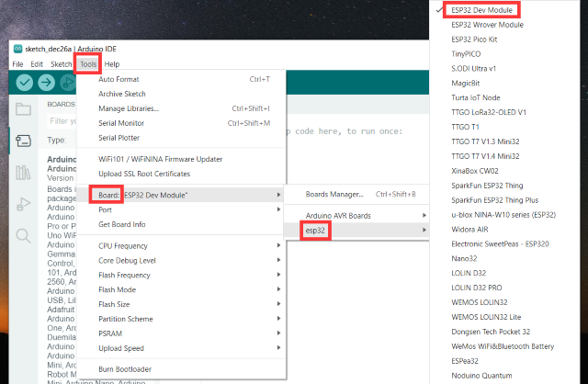This screenshot has height=384, width=588.
Task: Click the Upload arrow button
Action: click(x=47, y=83)
